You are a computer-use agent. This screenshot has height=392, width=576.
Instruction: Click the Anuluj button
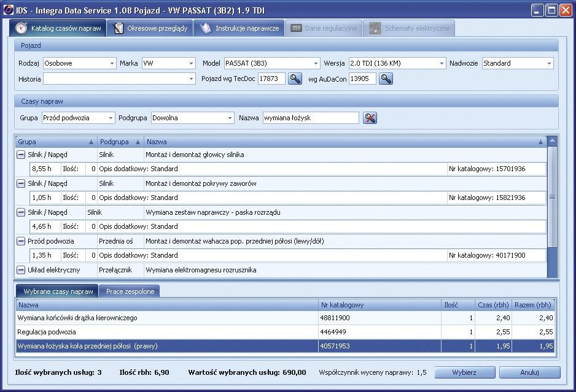point(529,372)
